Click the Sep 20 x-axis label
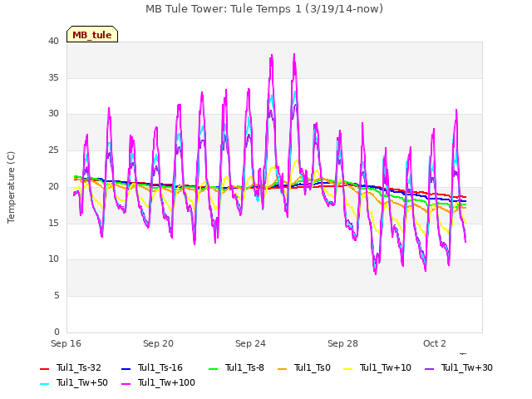Image resolution: width=532 pixels, height=399 pixels. 158,343
